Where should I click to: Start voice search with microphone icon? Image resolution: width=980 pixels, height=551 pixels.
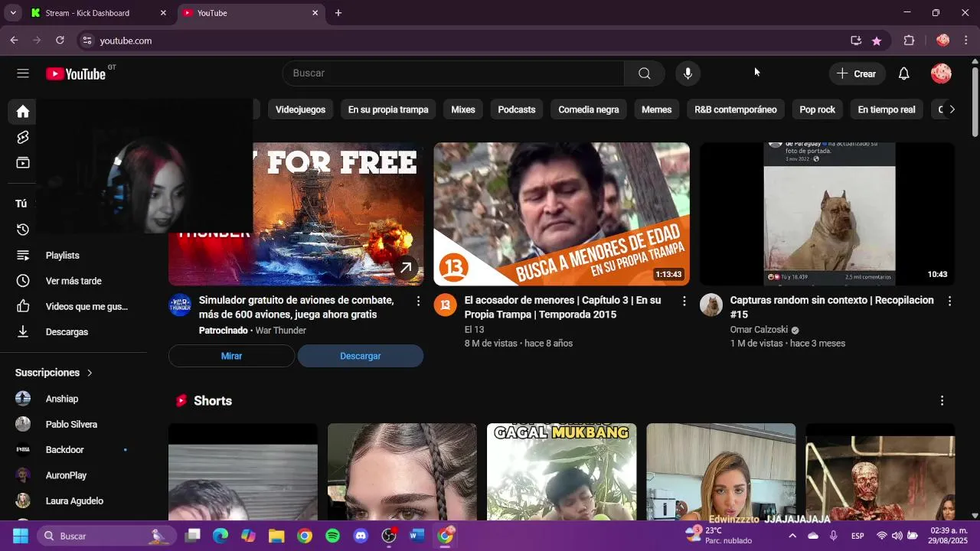[x=688, y=73]
